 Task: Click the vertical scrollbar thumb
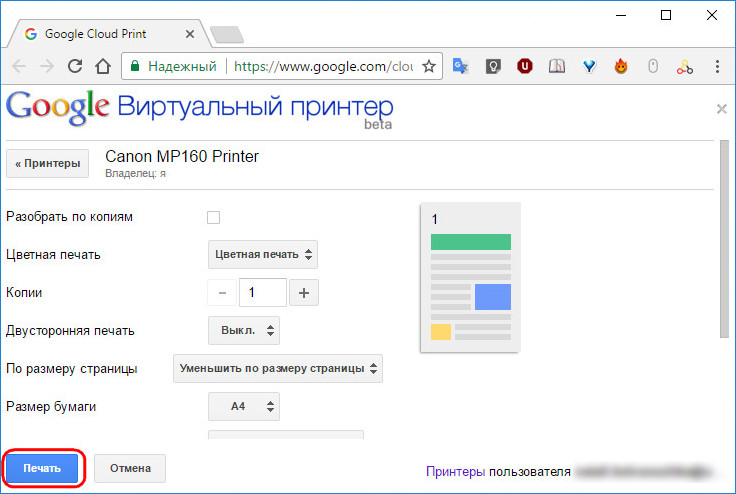pos(724,239)
